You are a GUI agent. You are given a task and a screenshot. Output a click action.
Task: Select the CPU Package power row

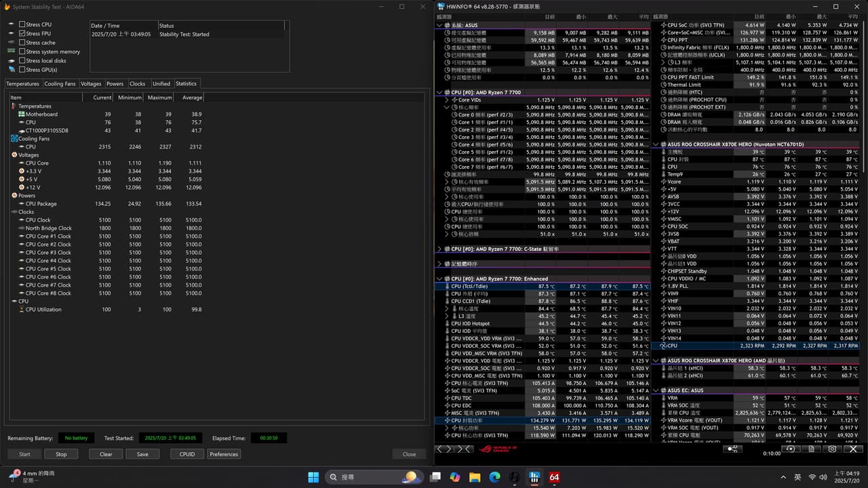(106, 204)
